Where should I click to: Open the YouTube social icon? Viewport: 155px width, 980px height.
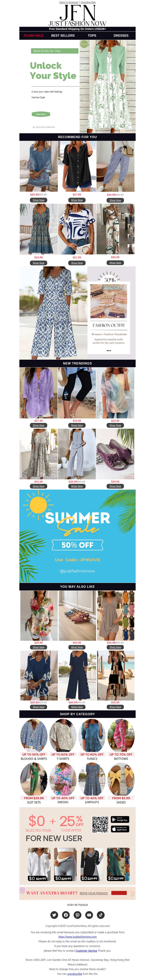click(x=89, y=915)
